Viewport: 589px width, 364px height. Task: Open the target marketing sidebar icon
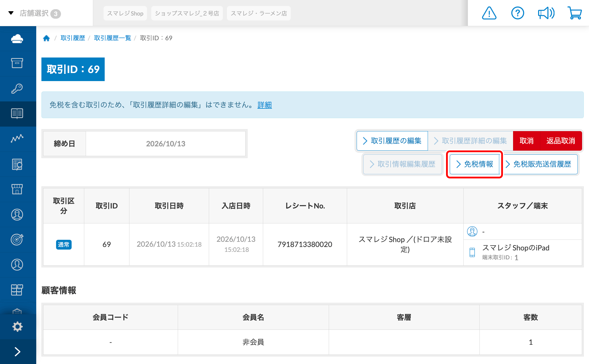[17, 239]
